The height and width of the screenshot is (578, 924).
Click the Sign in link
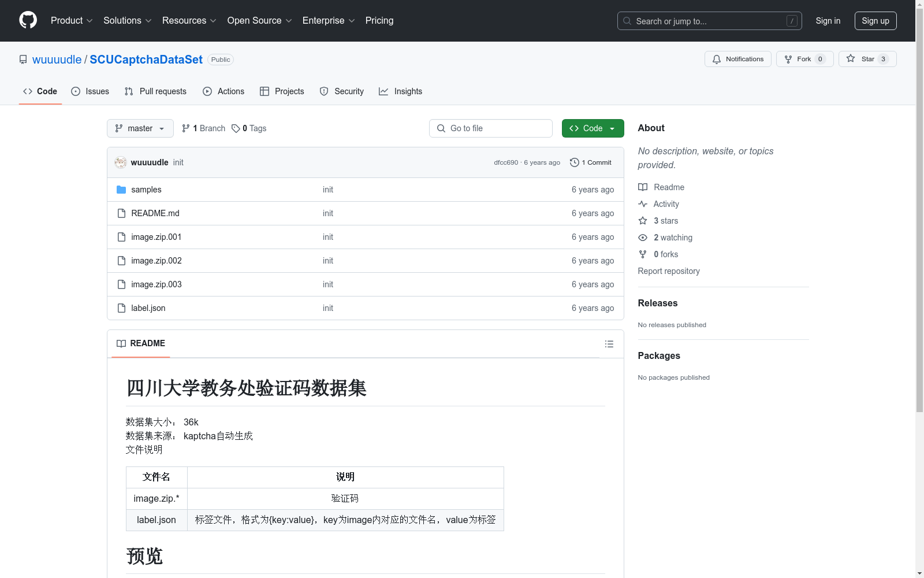click(x=828, y=21)
